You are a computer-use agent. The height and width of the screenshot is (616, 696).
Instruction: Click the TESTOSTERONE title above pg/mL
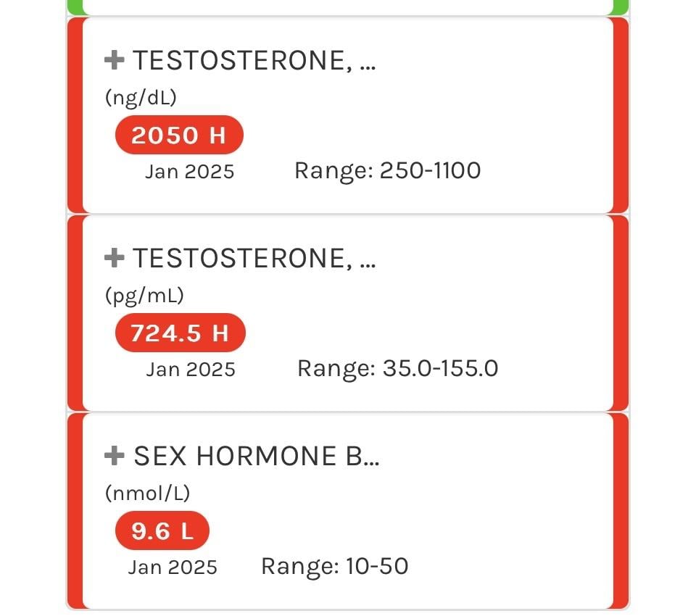pos(254,258)
